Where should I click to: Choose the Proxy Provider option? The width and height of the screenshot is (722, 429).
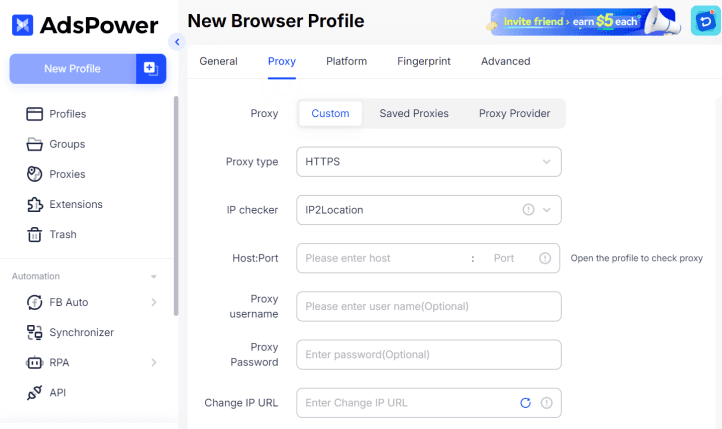tap(514, 114)
